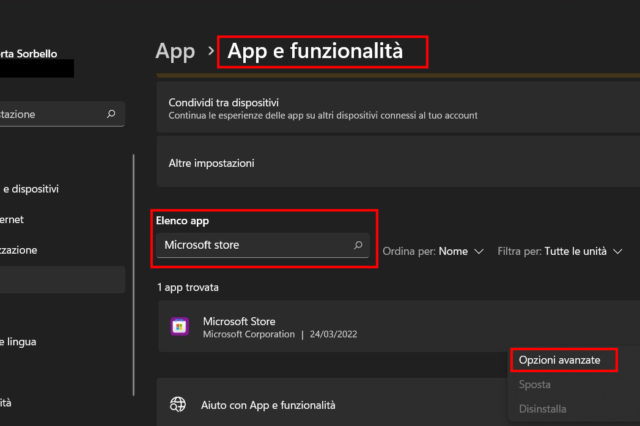This screenshot has width=640, height=426.
Task: Click the magnifier icon in sidebar search box
Action: pyautogui.click(x=111, y=114)
